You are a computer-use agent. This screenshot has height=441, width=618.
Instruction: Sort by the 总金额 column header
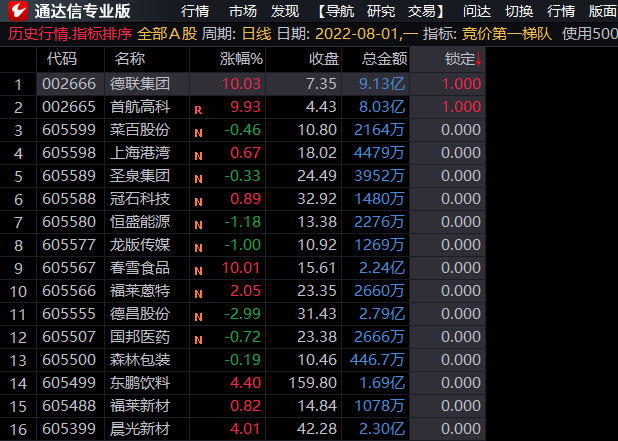coord(384,59)
